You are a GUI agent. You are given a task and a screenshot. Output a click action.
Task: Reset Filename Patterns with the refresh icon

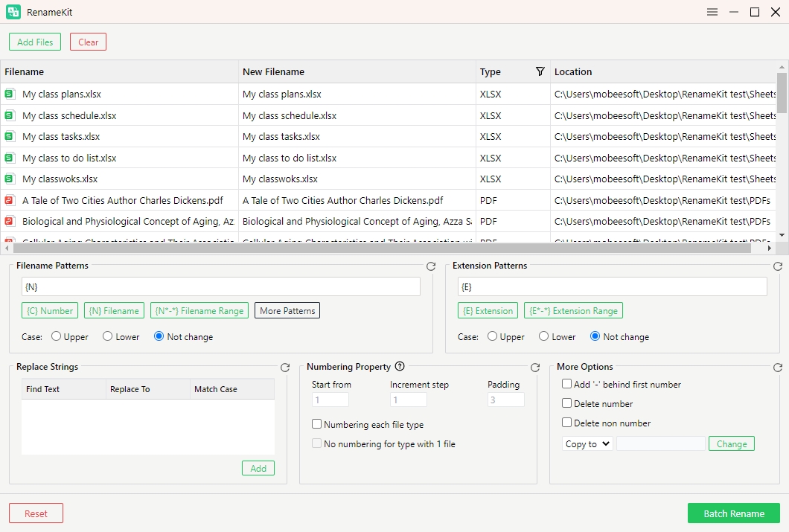pos(431,266)
